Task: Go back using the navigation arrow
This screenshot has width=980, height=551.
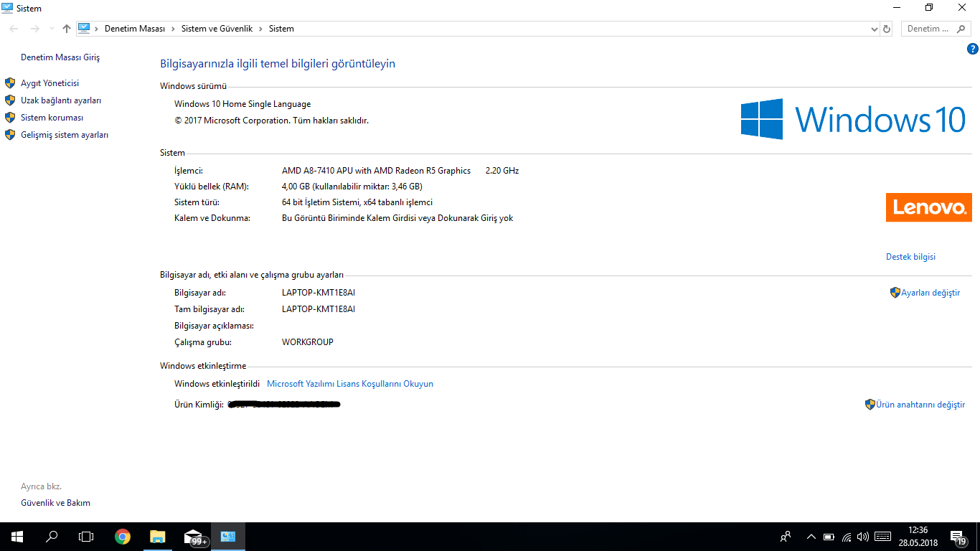Action: tap(14, 29)
